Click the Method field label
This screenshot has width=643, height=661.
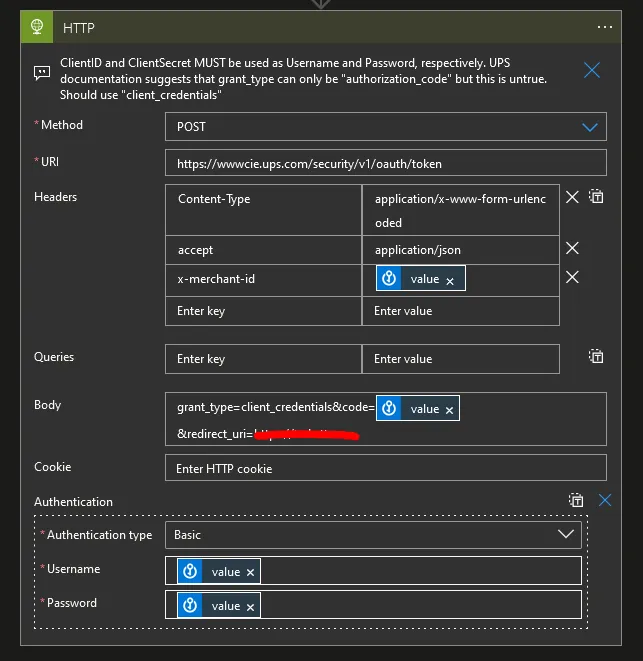tap(62, 125)
